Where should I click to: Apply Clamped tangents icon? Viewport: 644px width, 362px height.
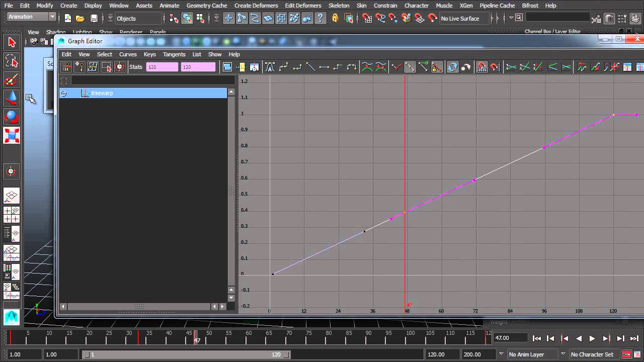click(297, 67)
